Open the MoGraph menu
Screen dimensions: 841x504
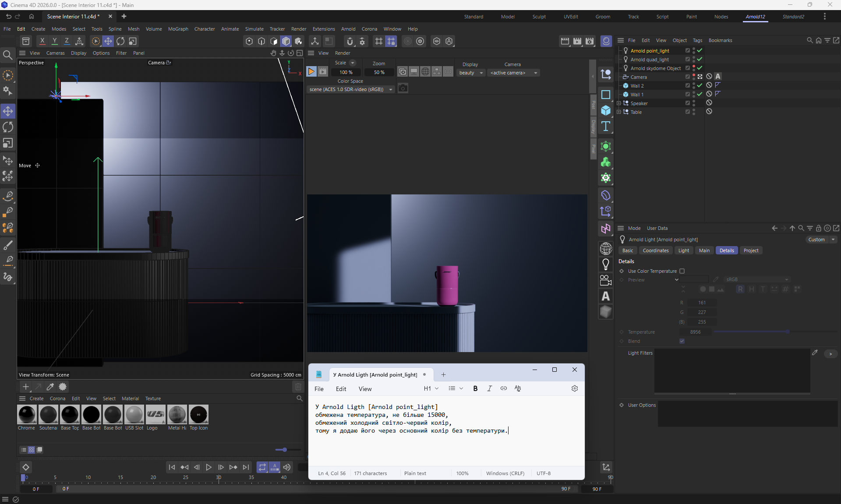click(x=178, y=29)
